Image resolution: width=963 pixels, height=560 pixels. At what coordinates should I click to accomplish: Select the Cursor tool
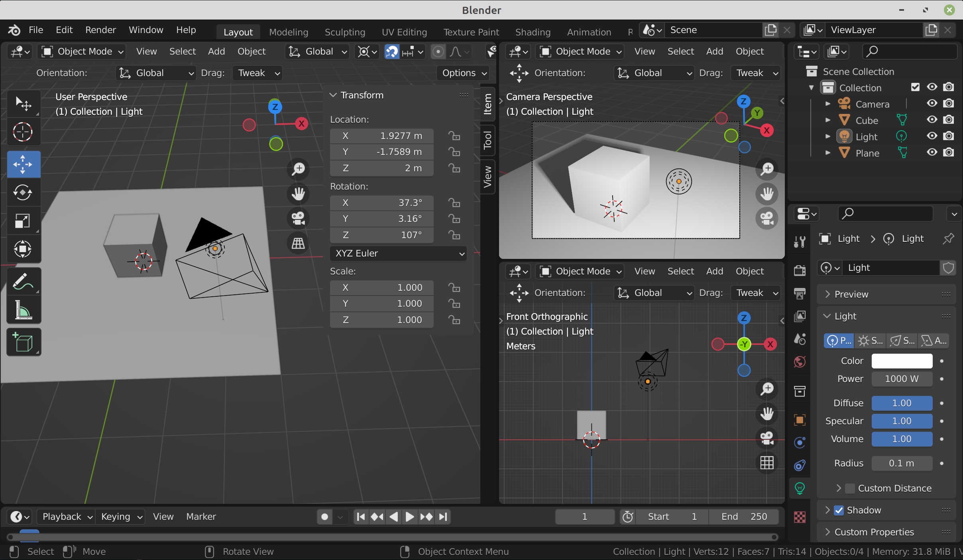23,132
